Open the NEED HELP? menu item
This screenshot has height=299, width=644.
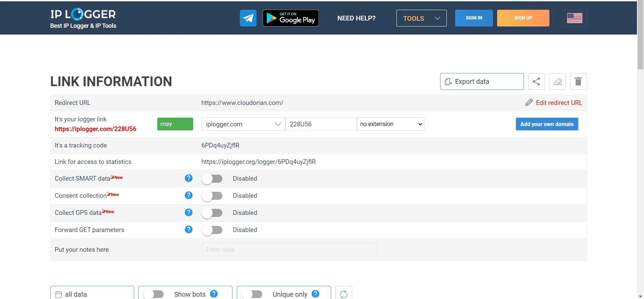pyautogui.click(x=357, y=18)
